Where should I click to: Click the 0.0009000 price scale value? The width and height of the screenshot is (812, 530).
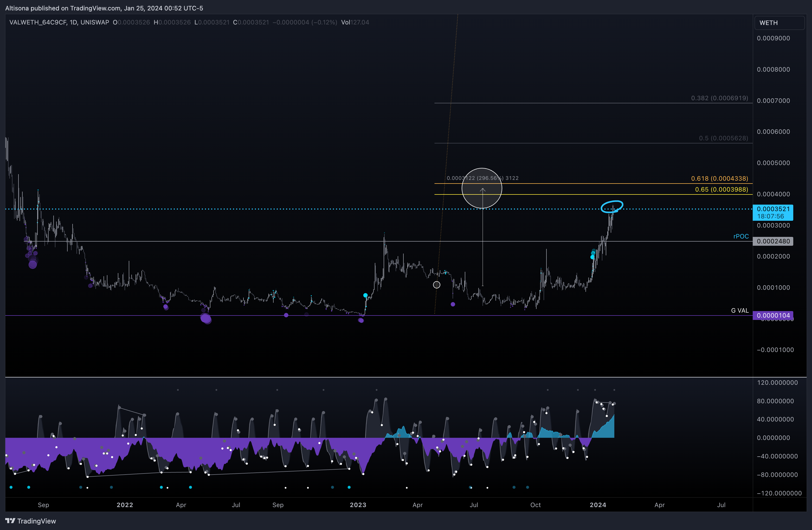click(x=773, y=38)
